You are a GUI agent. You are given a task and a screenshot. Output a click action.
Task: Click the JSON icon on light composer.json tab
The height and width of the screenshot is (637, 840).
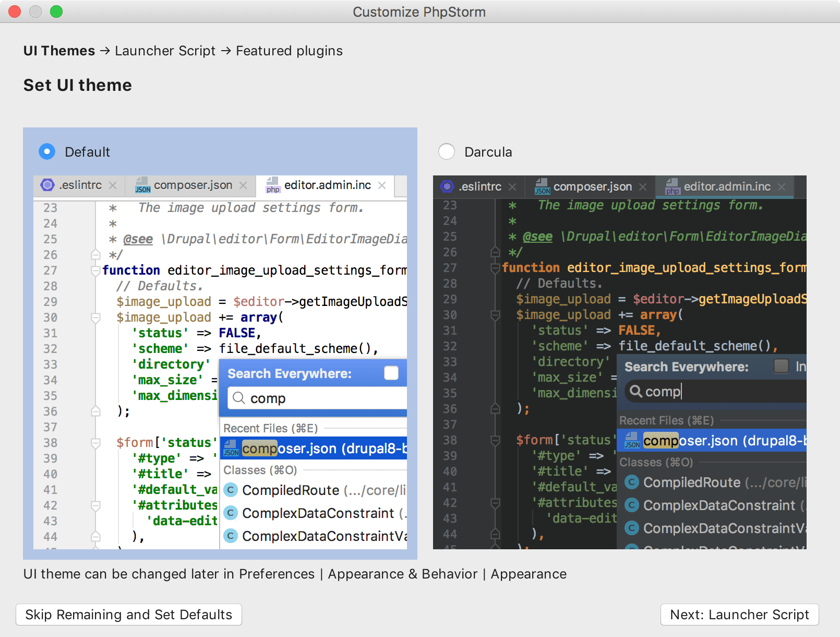pos(142,185)
